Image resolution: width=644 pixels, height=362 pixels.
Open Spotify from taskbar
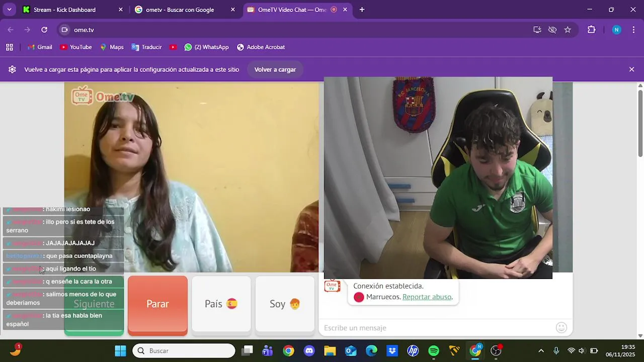tap(434, 350)
